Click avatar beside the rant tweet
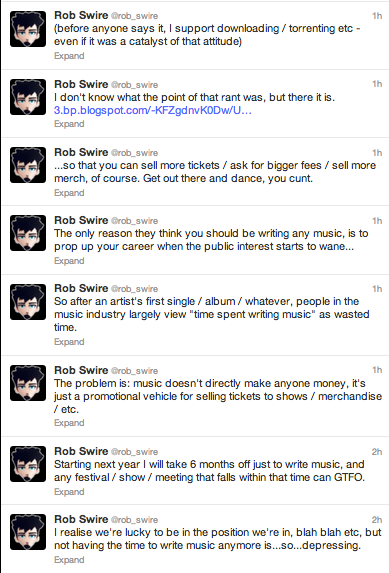 [x=28, y=97]
